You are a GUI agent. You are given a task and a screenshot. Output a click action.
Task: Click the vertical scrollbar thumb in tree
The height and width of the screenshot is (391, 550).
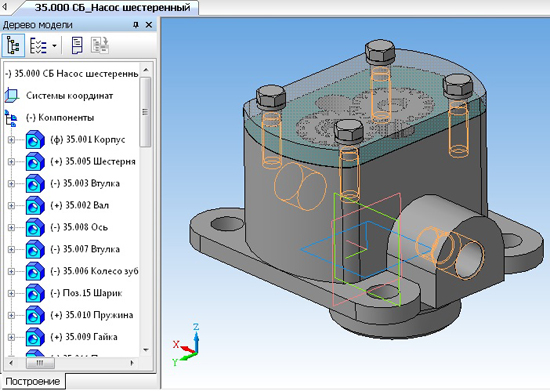(x=146, y=112)
